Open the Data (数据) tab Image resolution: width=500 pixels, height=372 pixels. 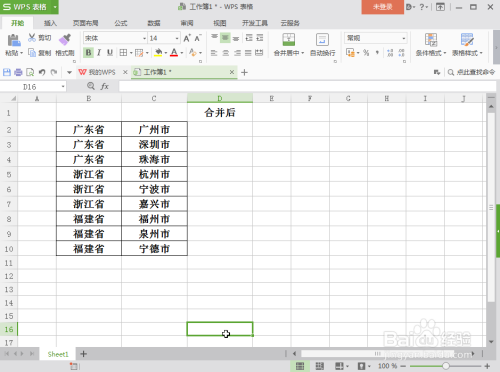pos(154,23)
